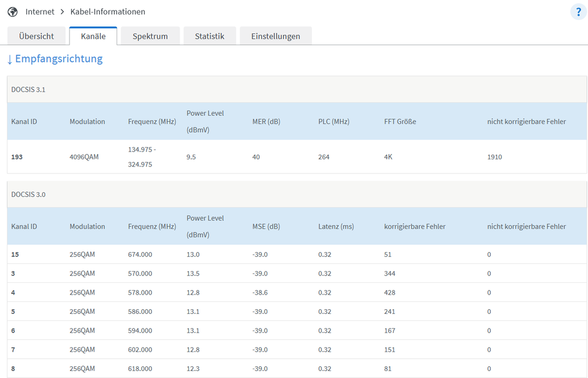Click the DOCSIS 3.1 table title
The height and width of the screenshot is (378, 588).
pos(28,90)
